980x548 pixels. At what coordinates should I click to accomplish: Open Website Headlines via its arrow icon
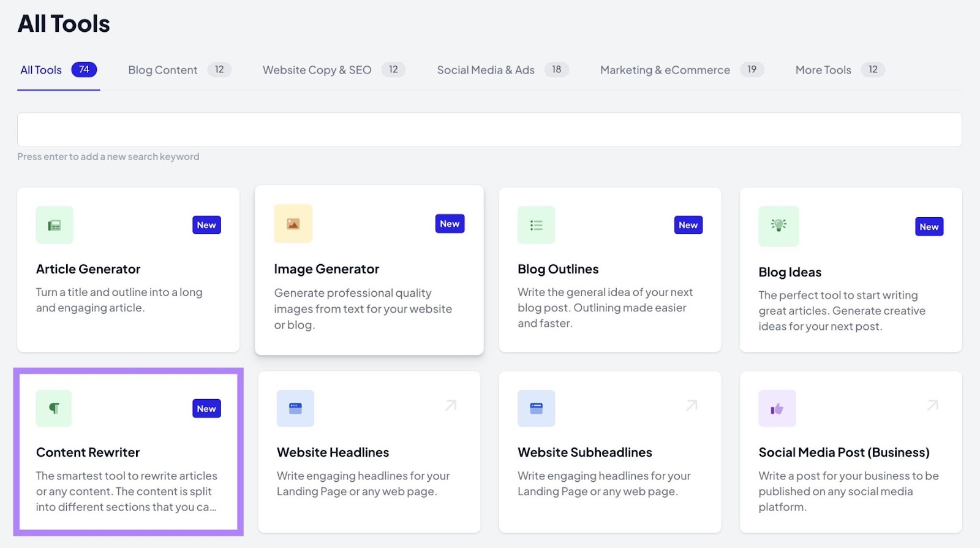coord(451,405)
